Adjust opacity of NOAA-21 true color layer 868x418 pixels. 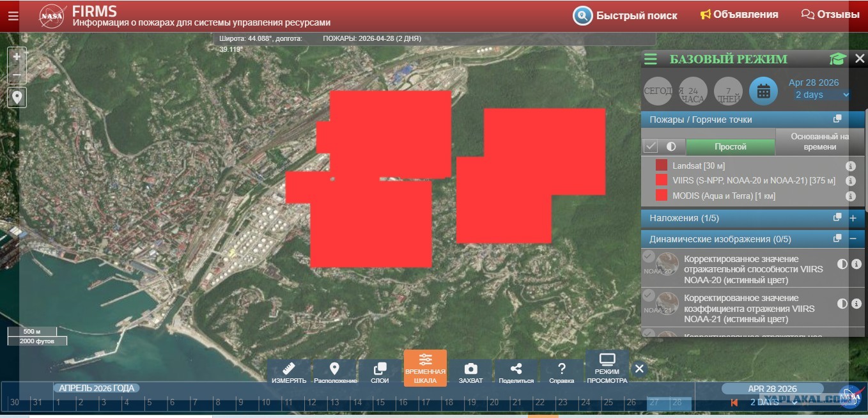point(842,304)
